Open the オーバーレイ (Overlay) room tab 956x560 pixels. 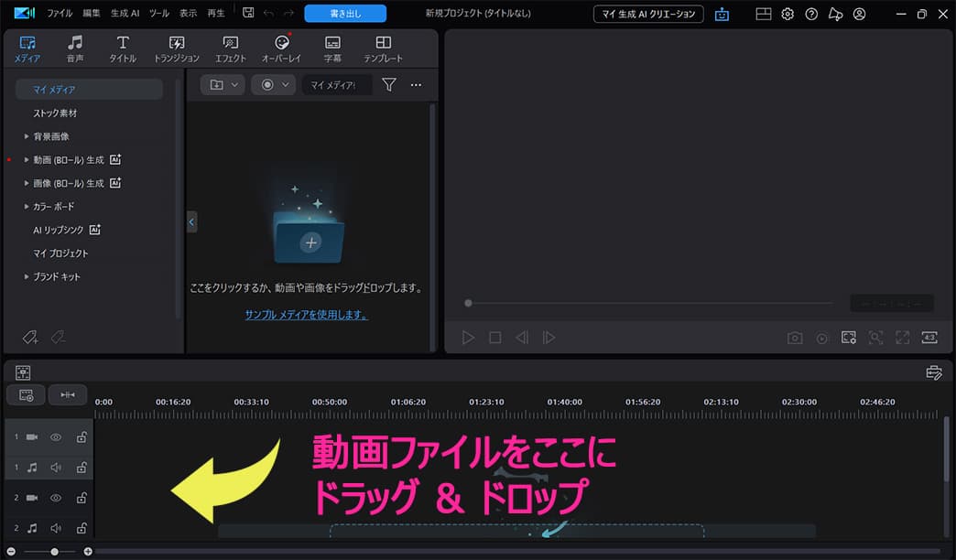281,48
